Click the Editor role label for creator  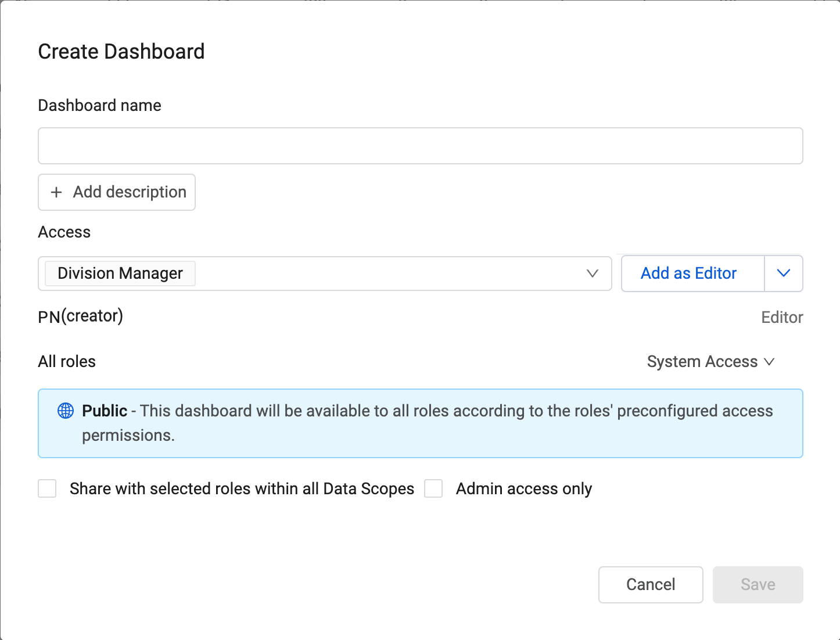tap(782, 318)
